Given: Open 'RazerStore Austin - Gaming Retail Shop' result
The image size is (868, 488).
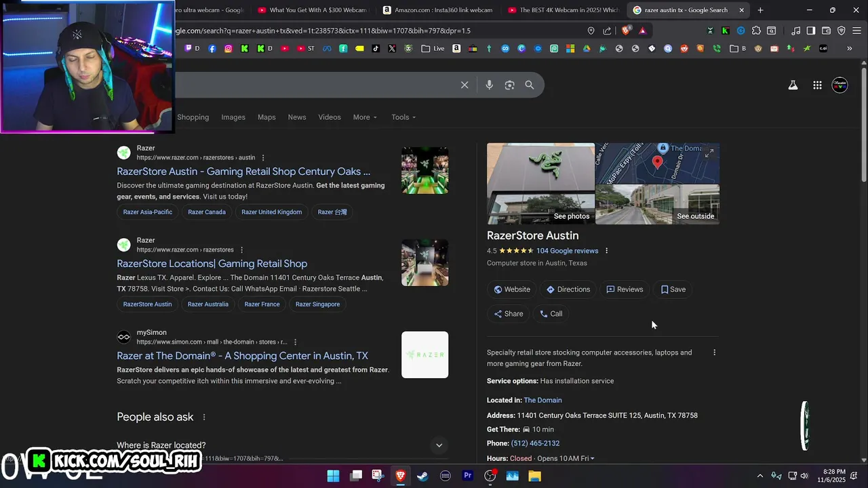Looking at the screenshot, I should 243,171.
